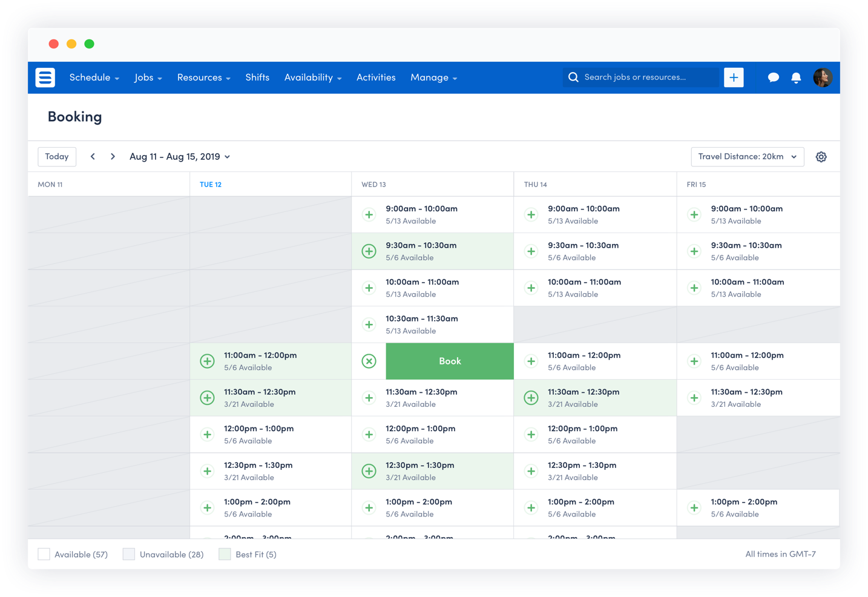Viewport: 868px width, 597px height.
Task: Open the settings gear icon
Action: 821,156
